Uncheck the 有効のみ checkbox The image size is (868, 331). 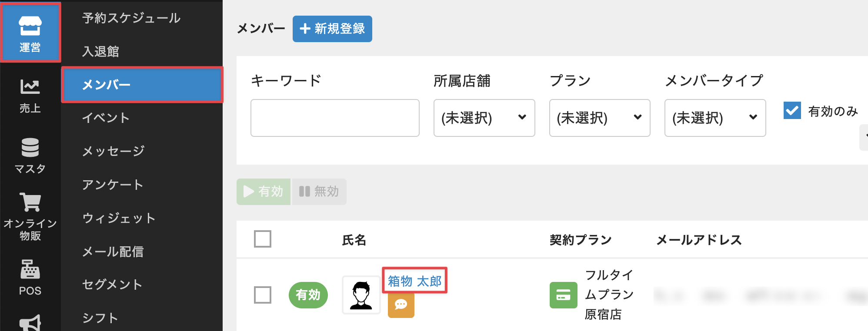pos(792,111)
